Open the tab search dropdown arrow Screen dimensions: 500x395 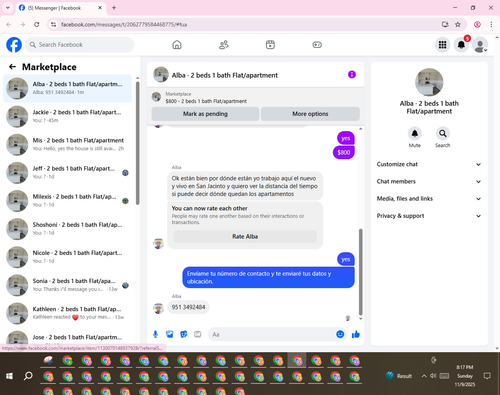(x=8, y=8)
